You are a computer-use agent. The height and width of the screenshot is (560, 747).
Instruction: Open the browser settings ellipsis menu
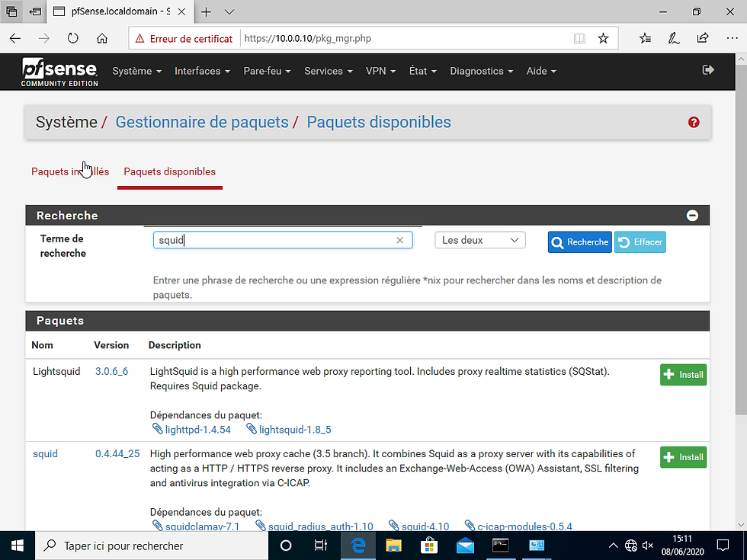733,39
